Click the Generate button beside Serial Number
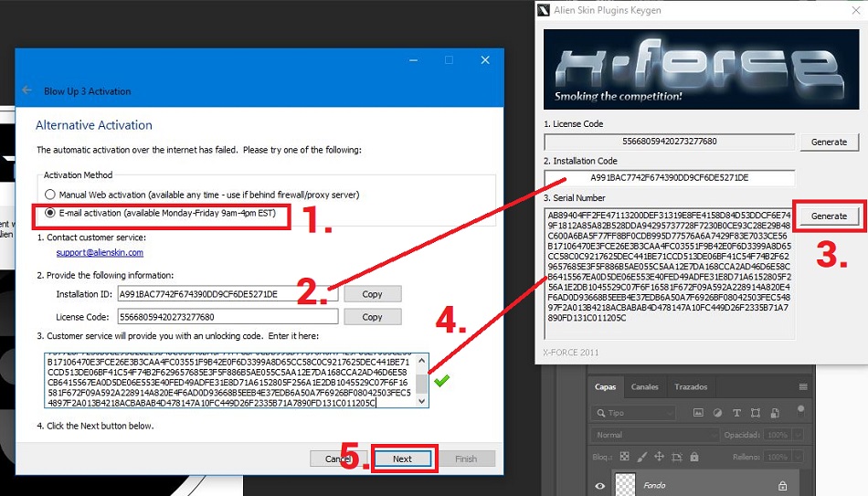 [x=829, y=216]
